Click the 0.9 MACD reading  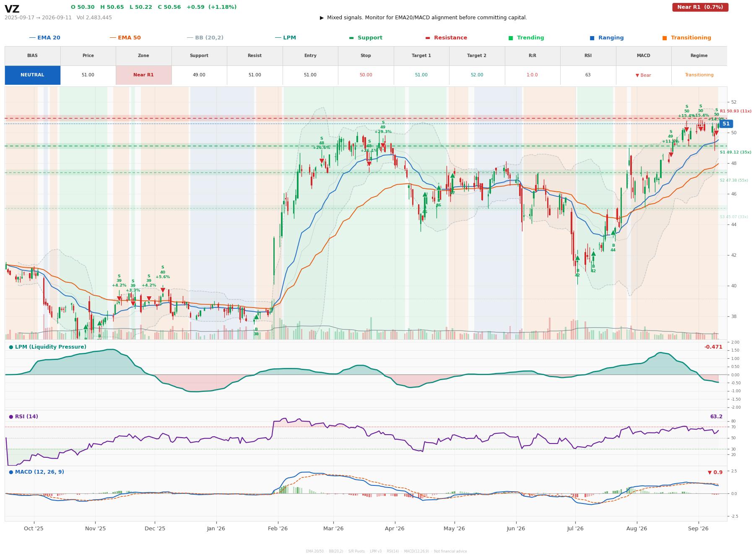click(x=715, y=472)
